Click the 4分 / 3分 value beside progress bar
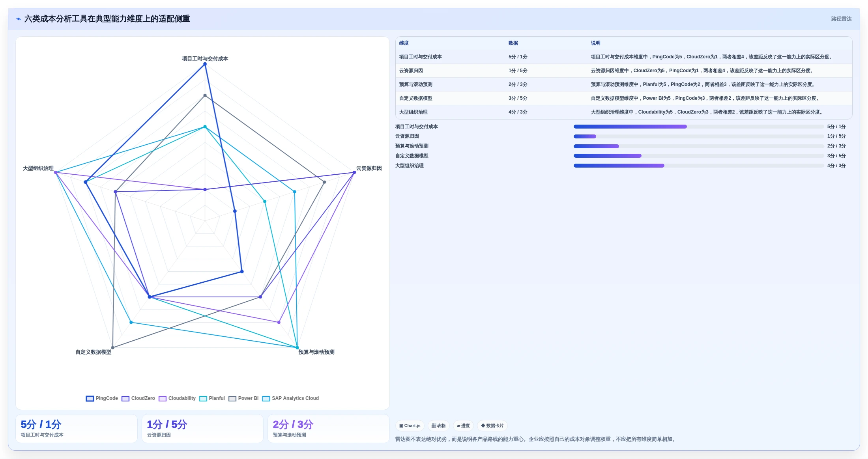The height and width of the screenshot is (459, 868). pyautogui.click(x=836, y=166)
